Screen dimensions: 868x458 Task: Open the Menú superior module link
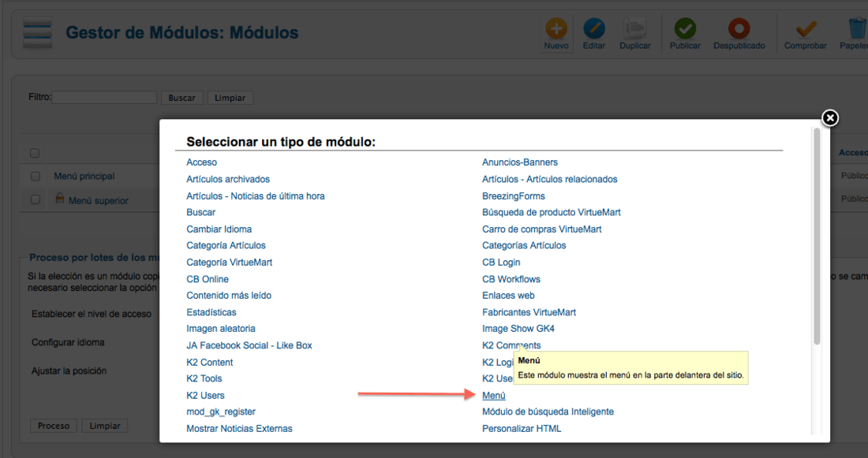click(99, 200)
